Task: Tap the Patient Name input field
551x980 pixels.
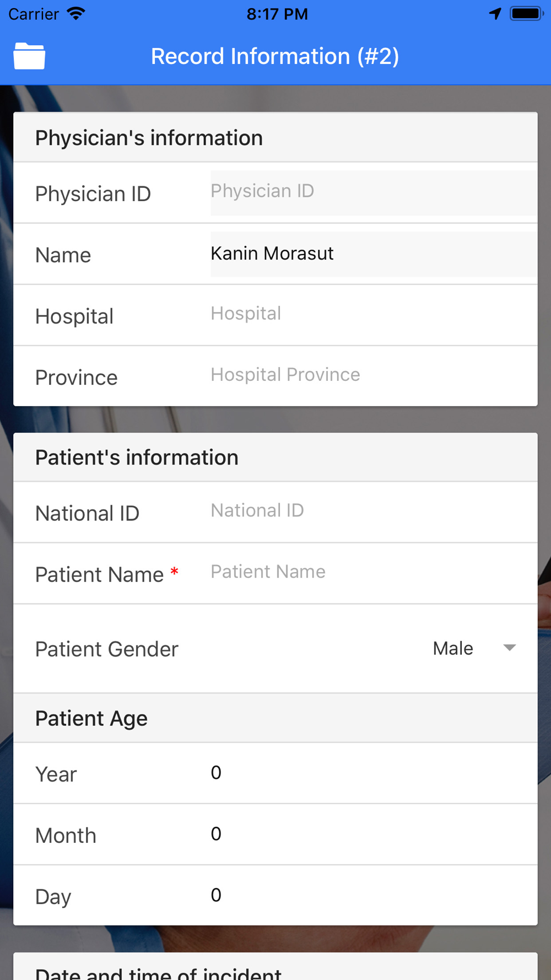Action: [x=374, y=573]
